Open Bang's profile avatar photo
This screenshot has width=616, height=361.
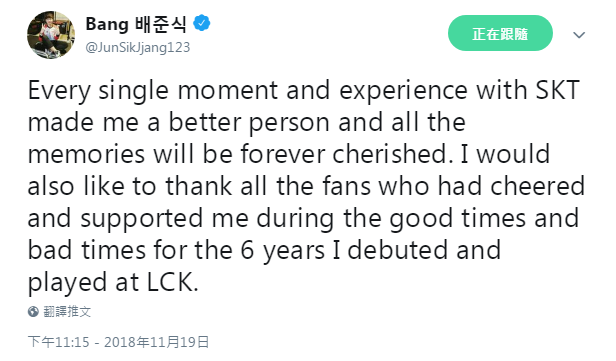[51, 35]
